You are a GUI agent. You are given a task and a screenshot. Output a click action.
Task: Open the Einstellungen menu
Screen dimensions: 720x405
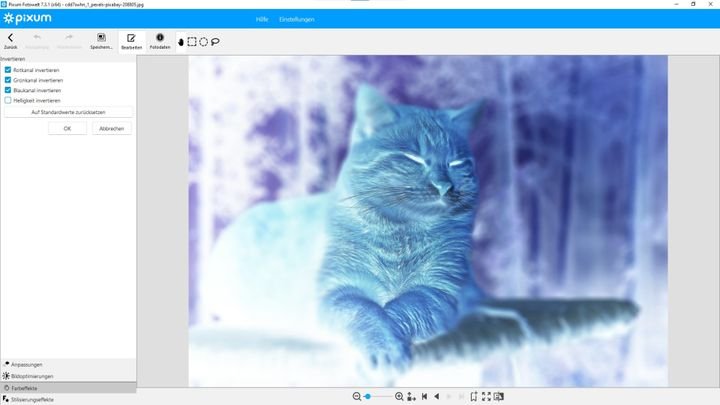tap(295, 19)
